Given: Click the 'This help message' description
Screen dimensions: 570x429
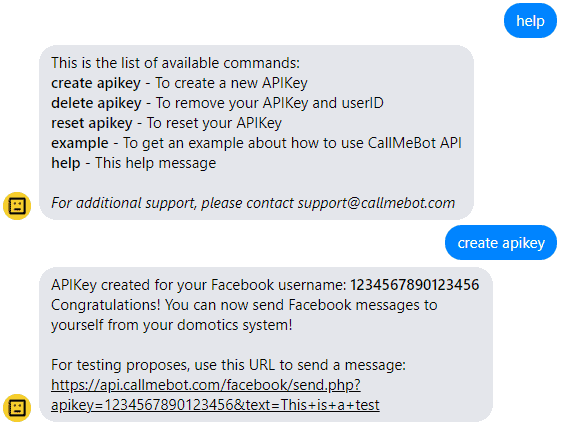Looking at the screenshot, I should [156, 163].
